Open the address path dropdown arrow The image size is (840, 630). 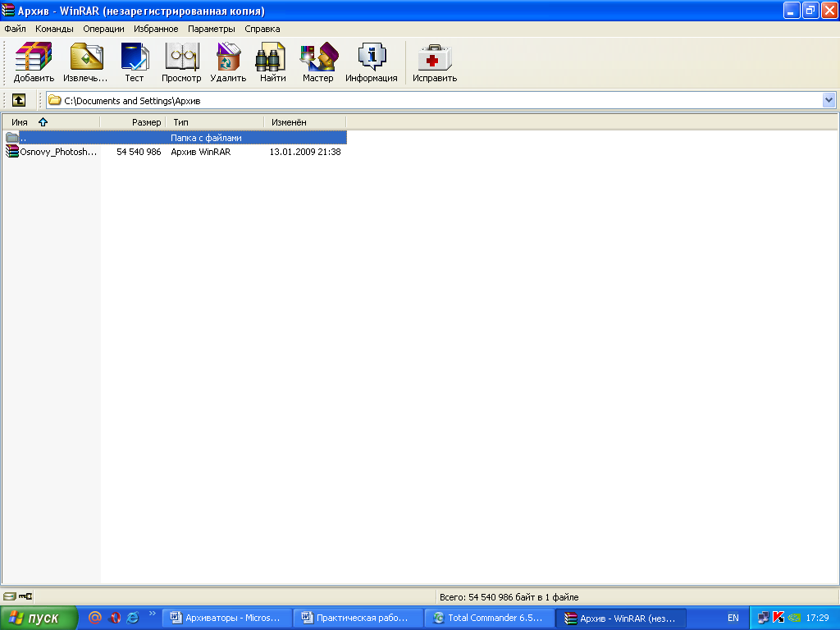pyautogui.click(x=829, y=100)
